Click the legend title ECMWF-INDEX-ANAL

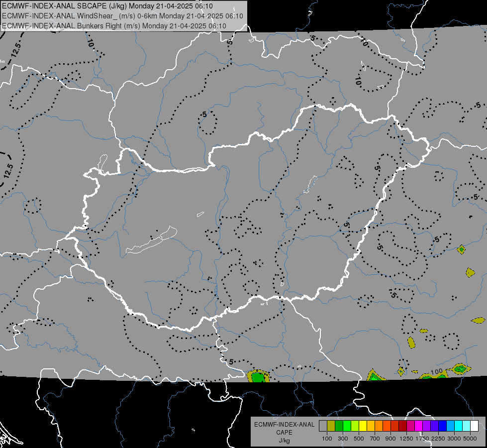coord(284,425)
